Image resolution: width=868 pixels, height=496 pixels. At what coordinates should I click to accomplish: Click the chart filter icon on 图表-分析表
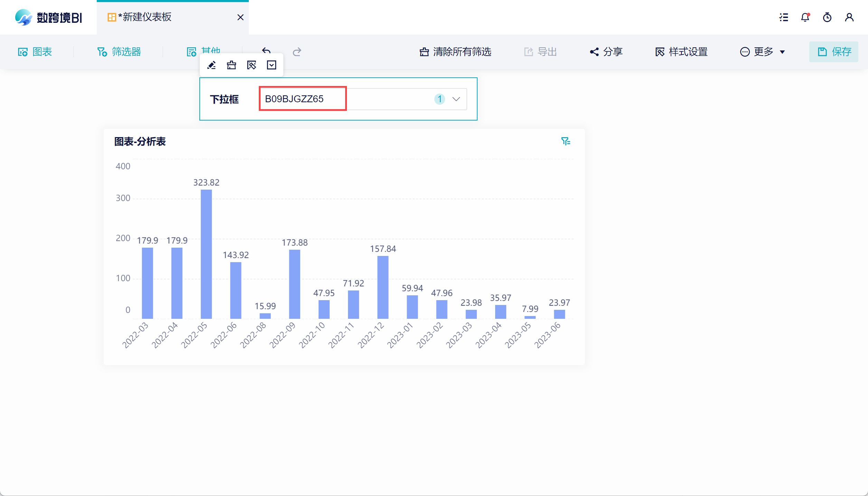pos(565,141)
